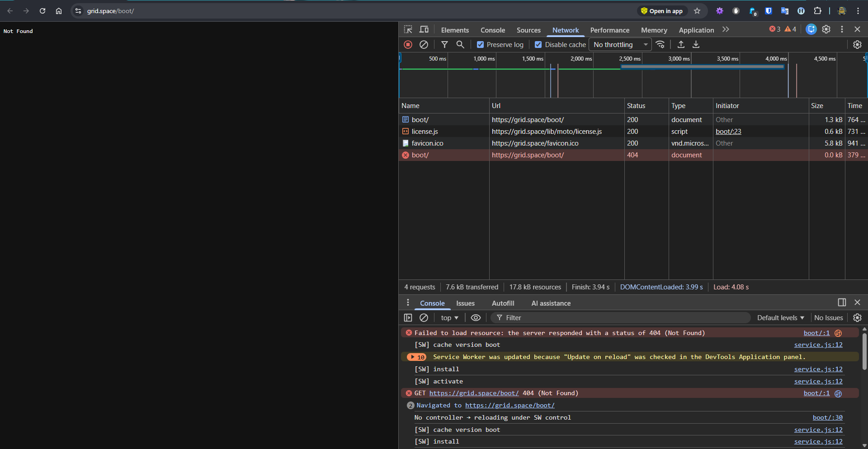Image resolution: width=868 pixels, height=449 pixels.
Task: Open the network filter funnel icon
Action: (444, 44)
